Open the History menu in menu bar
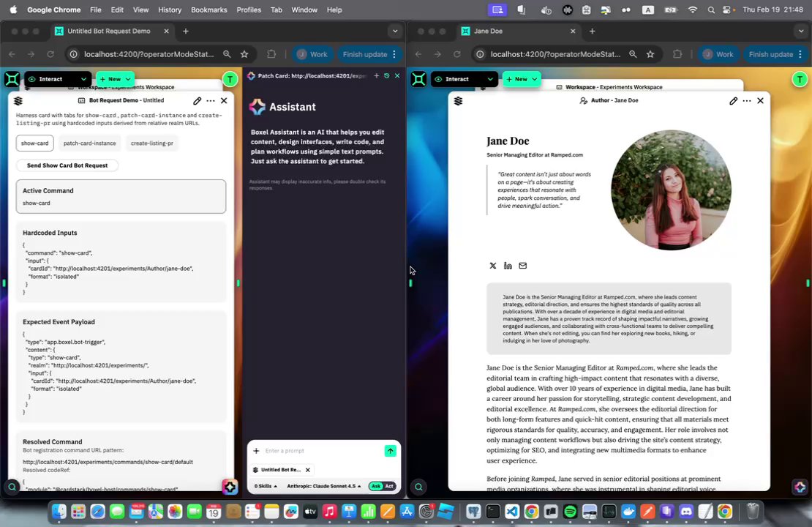Screen dimensions: 812x527 [x=169, y=10]
